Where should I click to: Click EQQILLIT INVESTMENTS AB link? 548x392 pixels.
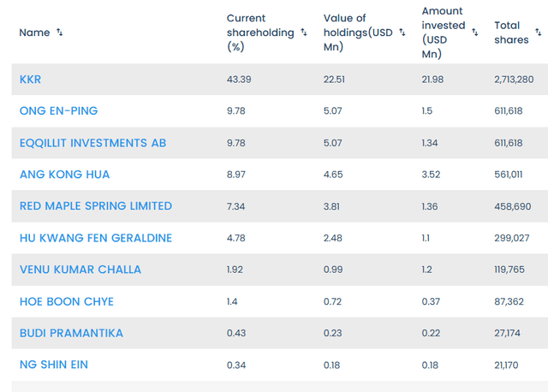click(x=92, y=143)
